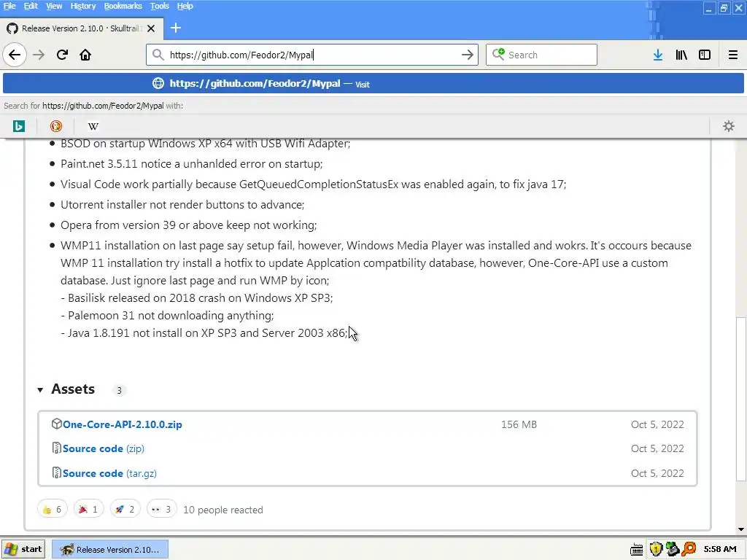Click the Basilisk released on 2018 line
Screen dimensions: 747x560
(197, 298)
